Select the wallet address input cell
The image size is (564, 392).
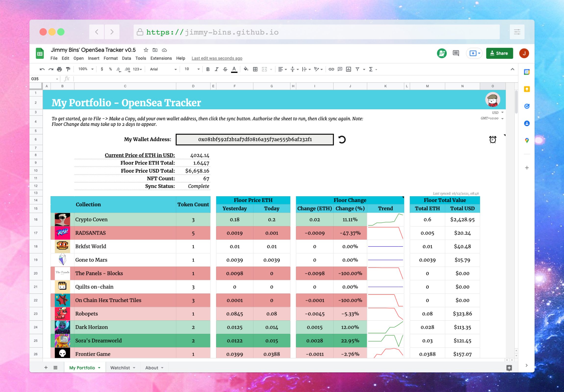(255, 139)
